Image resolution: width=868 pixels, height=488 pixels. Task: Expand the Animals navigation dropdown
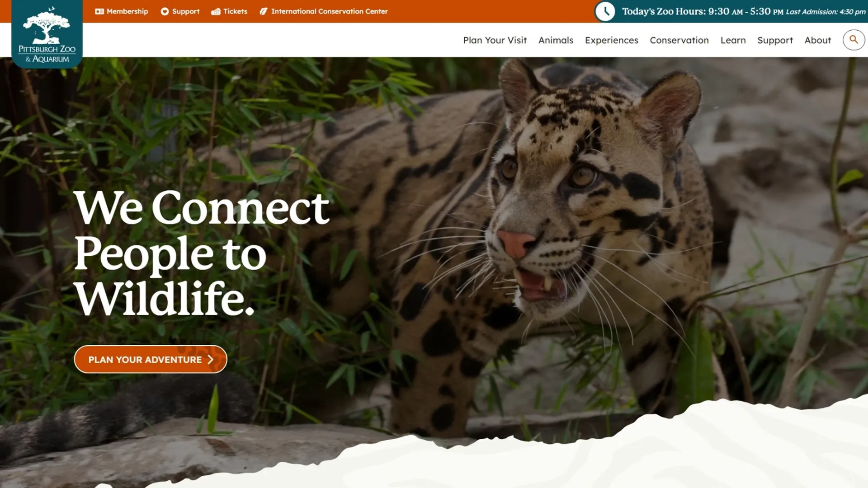pos(556,39)
